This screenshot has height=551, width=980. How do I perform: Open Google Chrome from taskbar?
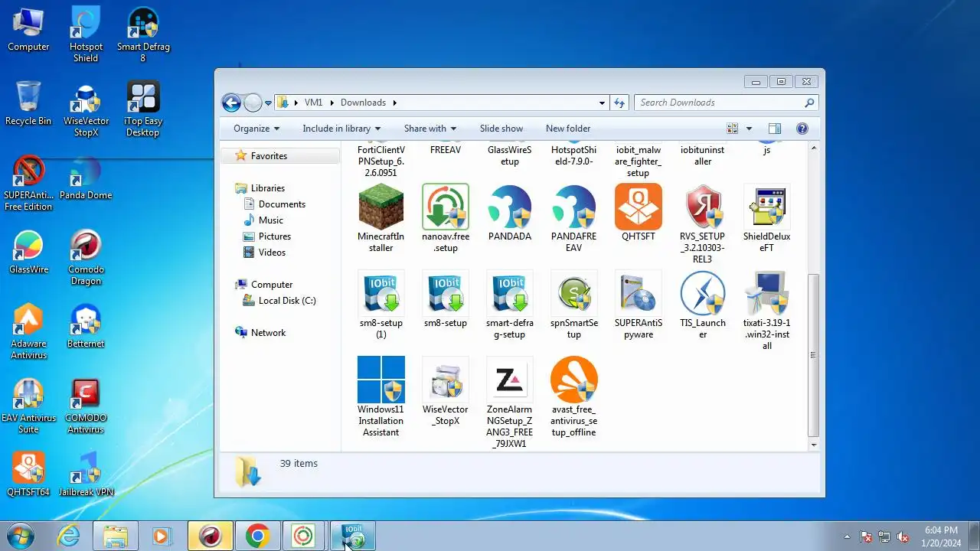click(258, 536)
